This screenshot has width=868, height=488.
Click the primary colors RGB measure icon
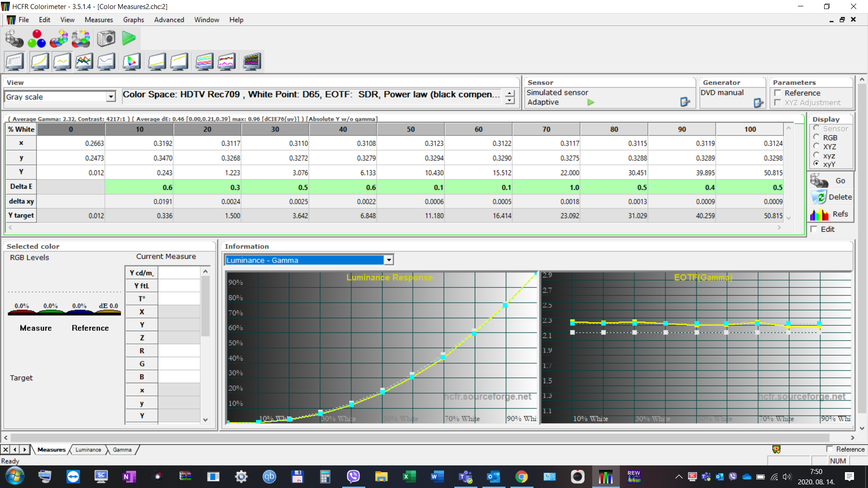(37, 38)
